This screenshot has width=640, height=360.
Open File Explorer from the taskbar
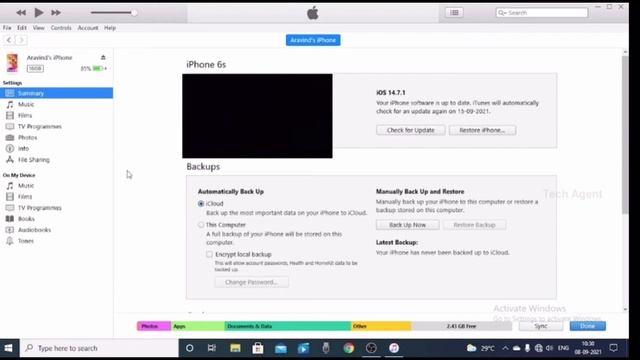click(x=235, y=348)
